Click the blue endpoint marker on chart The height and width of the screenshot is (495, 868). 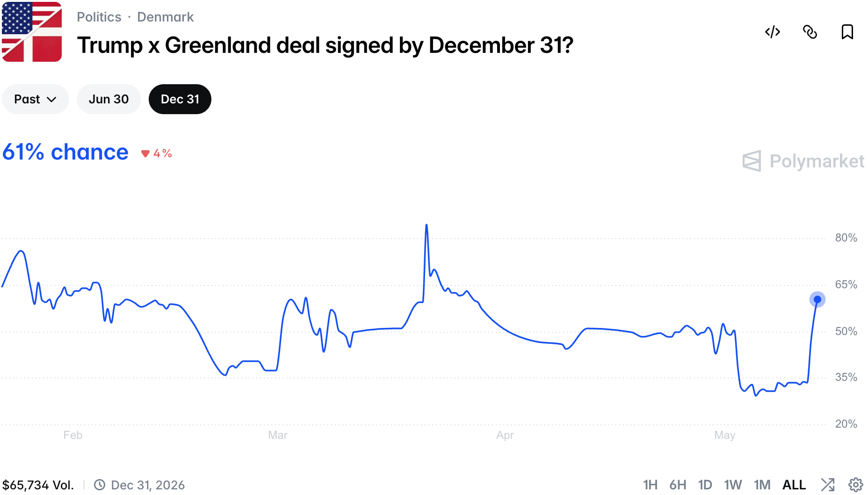pyautogui.click(x=817, y=299)
